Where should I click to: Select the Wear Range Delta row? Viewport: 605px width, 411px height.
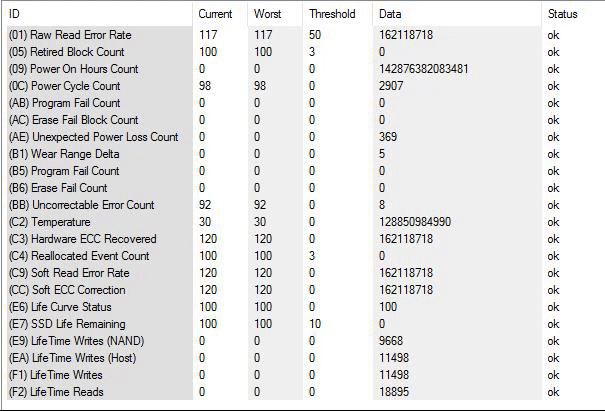[x=305, y=154]
